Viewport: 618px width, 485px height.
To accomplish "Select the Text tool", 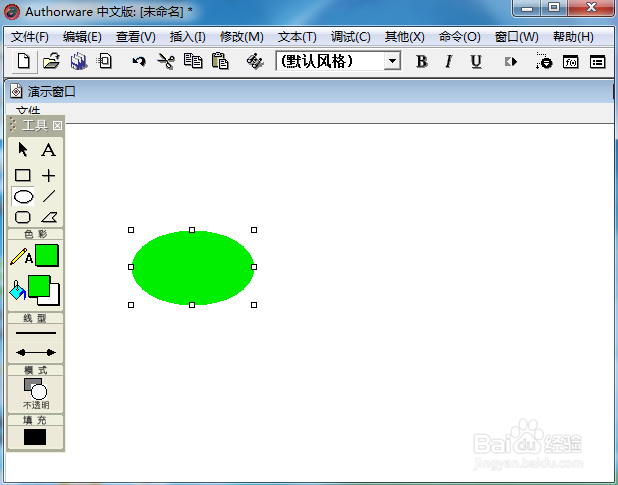I will point(48,150).
